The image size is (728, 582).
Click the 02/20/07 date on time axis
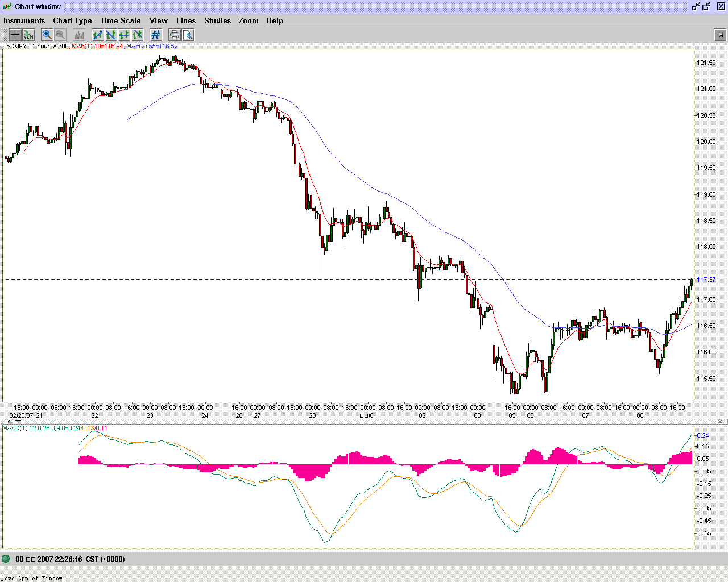21,415
